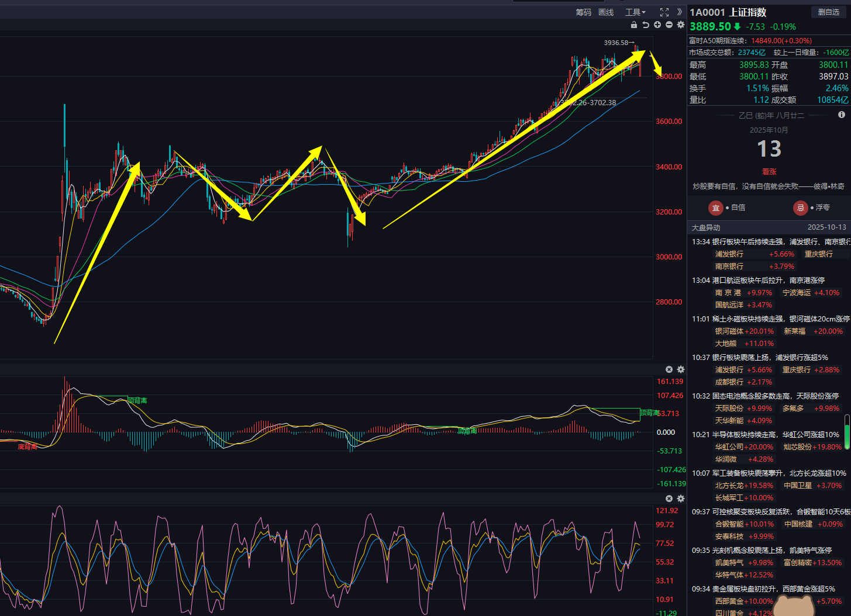The height and width of the screenshot is (616, 851).
Task: Select the 筹码 tab
Action: pyautogui.click(x=583, y=12)
